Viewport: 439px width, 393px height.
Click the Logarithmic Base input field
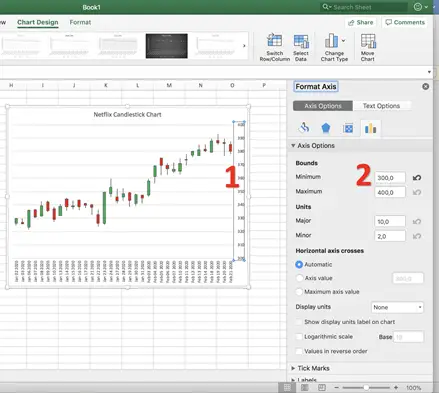pos(408,337)
